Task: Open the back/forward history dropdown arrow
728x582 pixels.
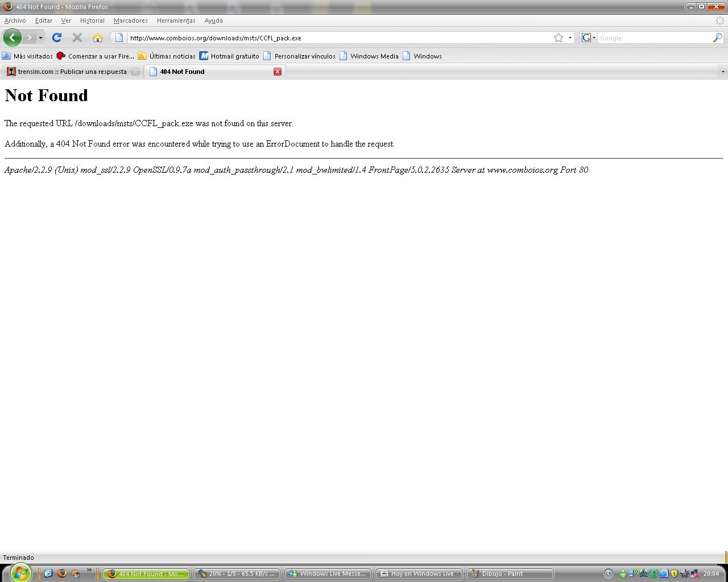Action: point(40,38)
